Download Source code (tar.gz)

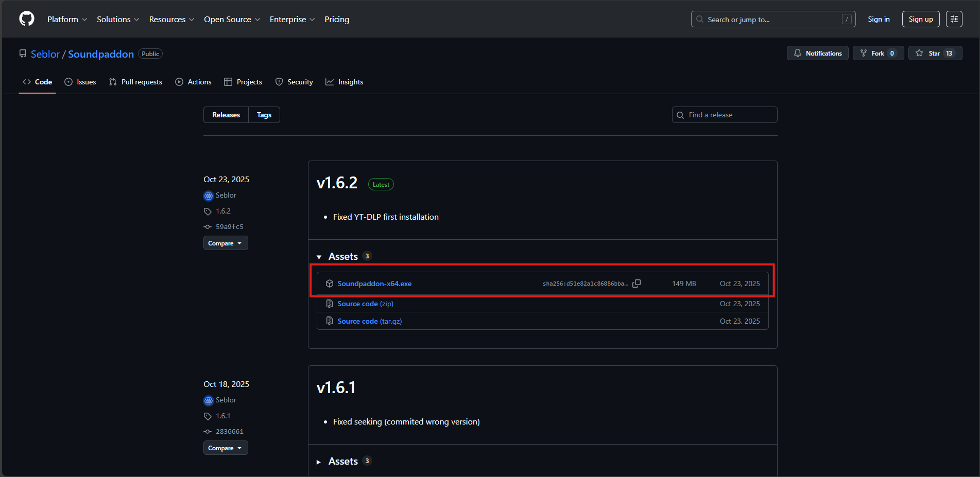click(x=370, y=321)
